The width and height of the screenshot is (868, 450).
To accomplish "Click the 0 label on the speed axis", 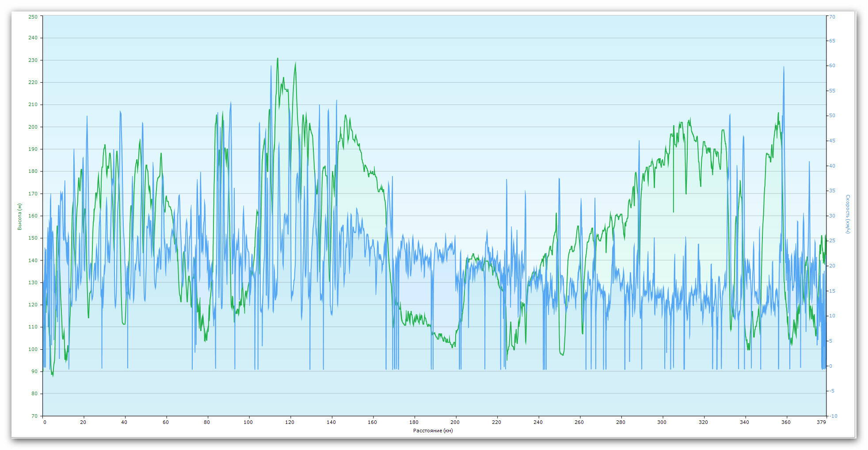I will point(830,366).
